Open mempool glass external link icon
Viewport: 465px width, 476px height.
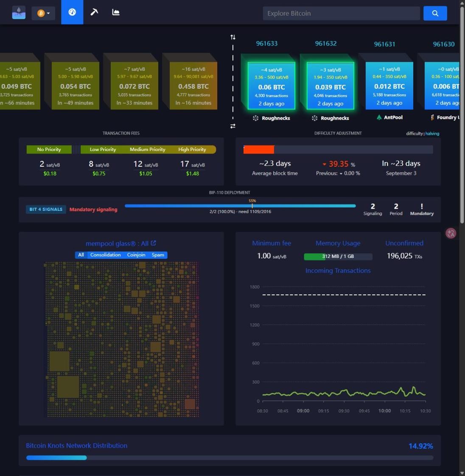coord(153,243)
